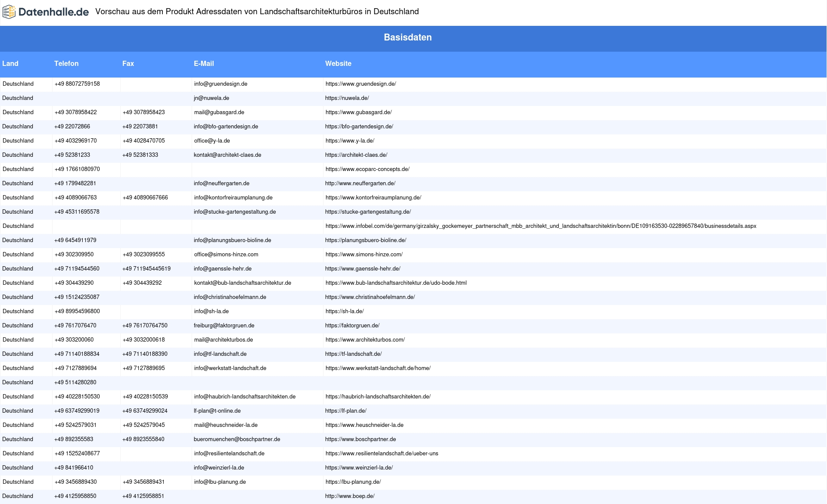Select fax +49 3078958423
This screenshot has height=504, width=827.
click(143, 112)
